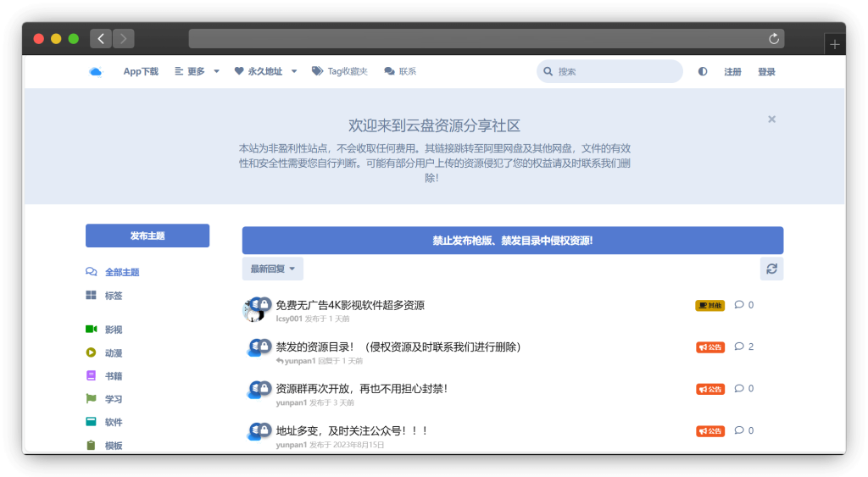Click the cloud site logo

pyautogui.click(x=96, y=71)
